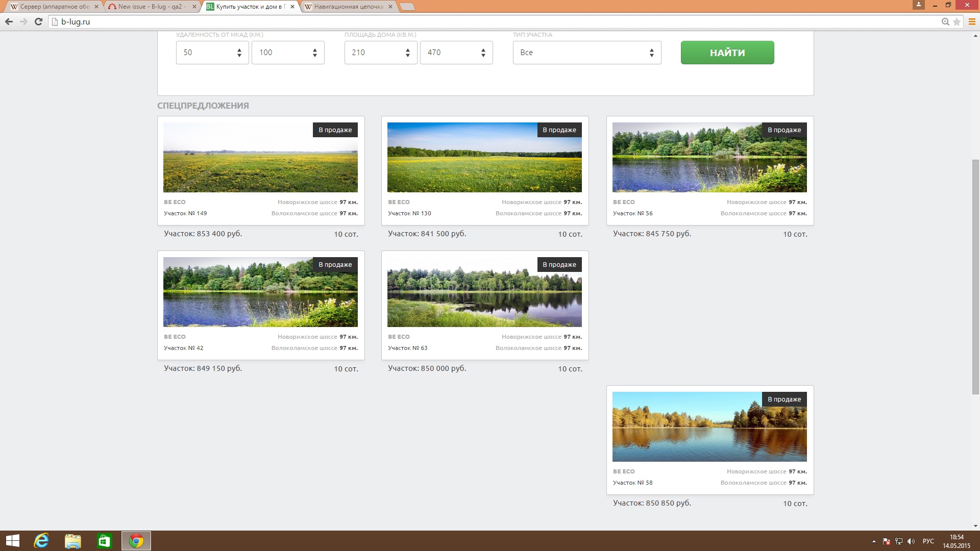Open Windows Start button
Screen dimensions: 980x551
(x=12, y=541)
